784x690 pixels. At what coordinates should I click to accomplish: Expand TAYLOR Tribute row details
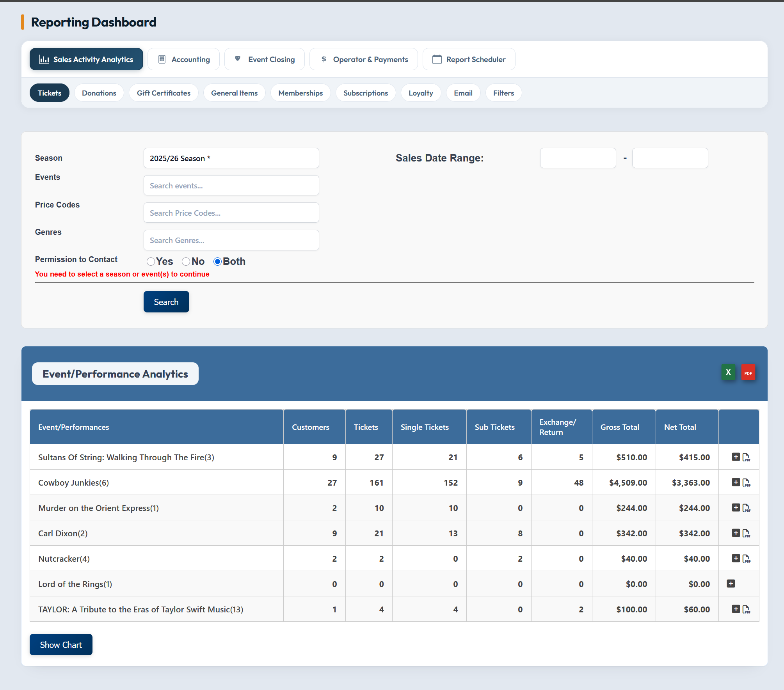736,609
